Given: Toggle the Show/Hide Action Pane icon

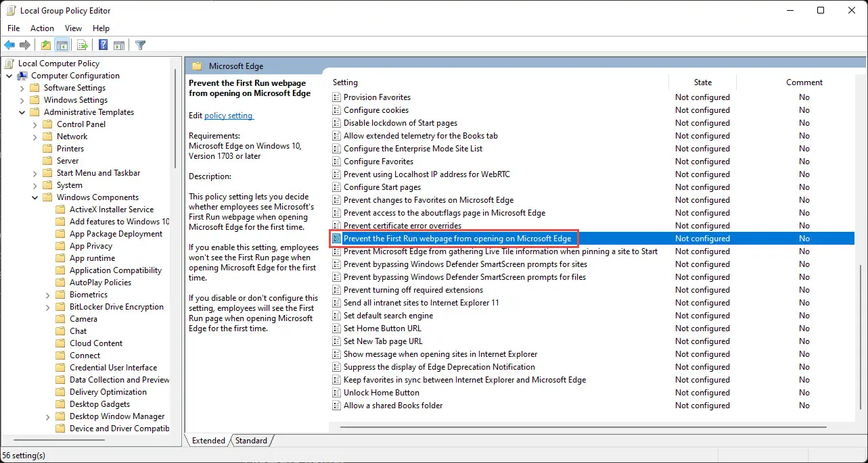Looking at the screenshot, I should click(x=119, y=45).
